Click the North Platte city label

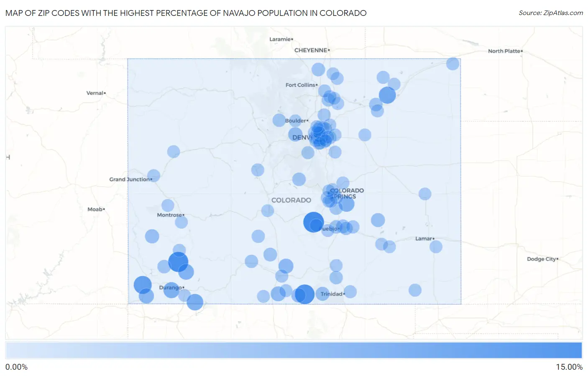coord(505,51)
